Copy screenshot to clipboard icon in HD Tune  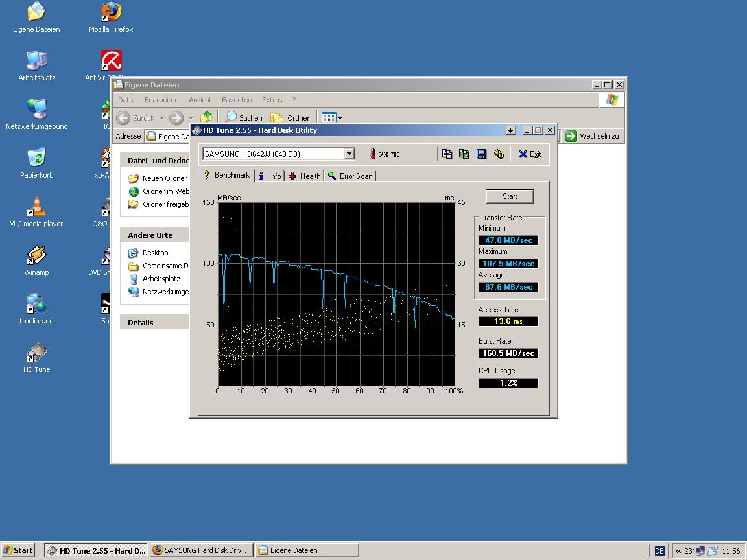464,154
